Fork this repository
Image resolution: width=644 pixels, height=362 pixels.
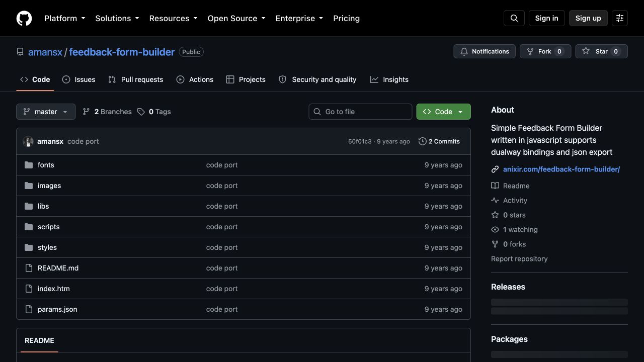pos(545,51)
